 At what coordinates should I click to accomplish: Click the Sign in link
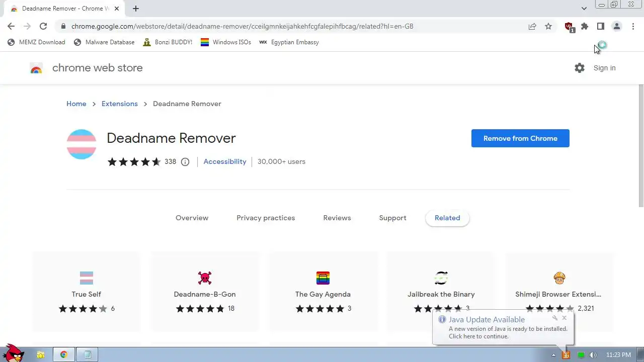coord(604,68)
